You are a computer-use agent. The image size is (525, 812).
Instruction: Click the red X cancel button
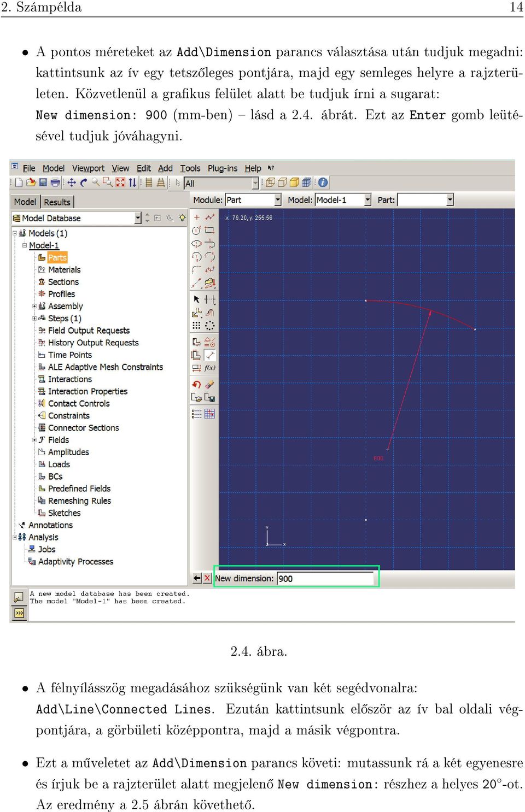pos(207,578)
